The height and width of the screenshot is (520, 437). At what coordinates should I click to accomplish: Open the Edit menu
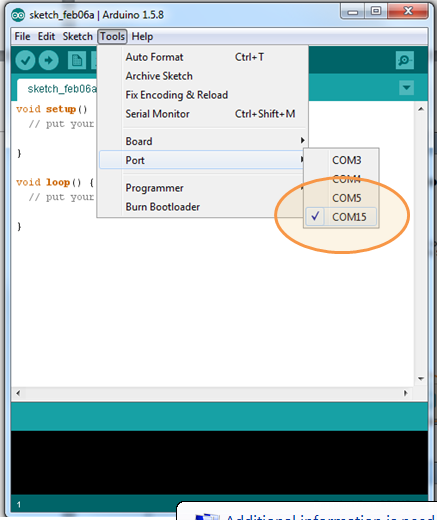click(46, 36)
